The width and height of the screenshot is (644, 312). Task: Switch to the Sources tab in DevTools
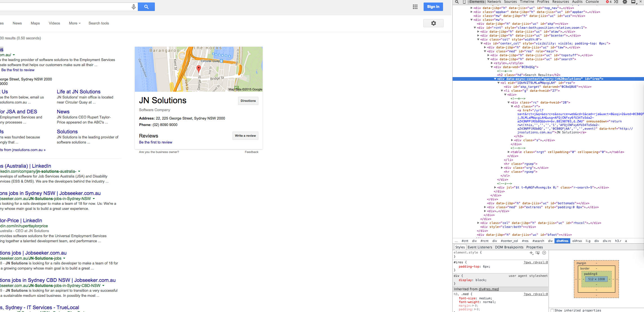click(510, 2)
